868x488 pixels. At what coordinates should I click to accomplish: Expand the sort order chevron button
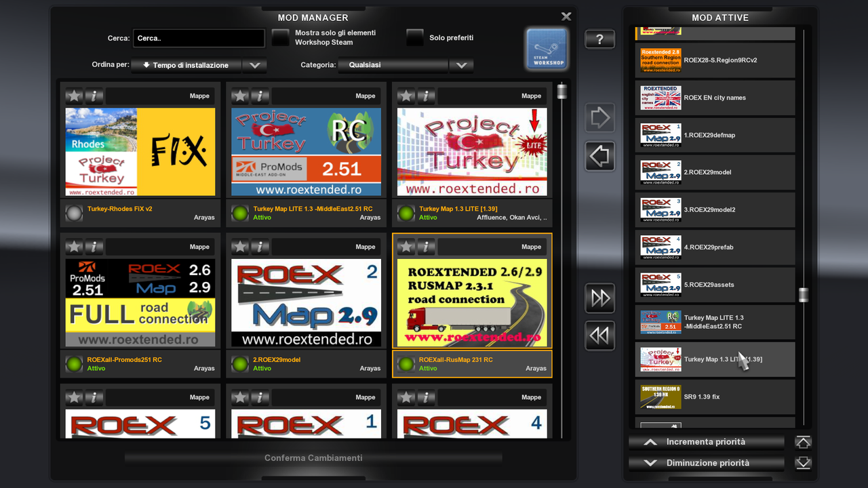pyautogui.click(x=254, y=66)
